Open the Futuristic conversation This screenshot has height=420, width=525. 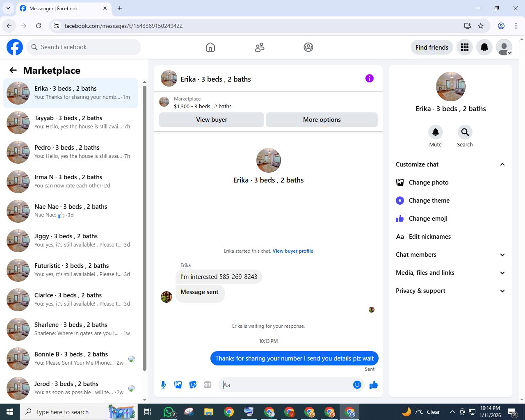[x=71, y=270]
